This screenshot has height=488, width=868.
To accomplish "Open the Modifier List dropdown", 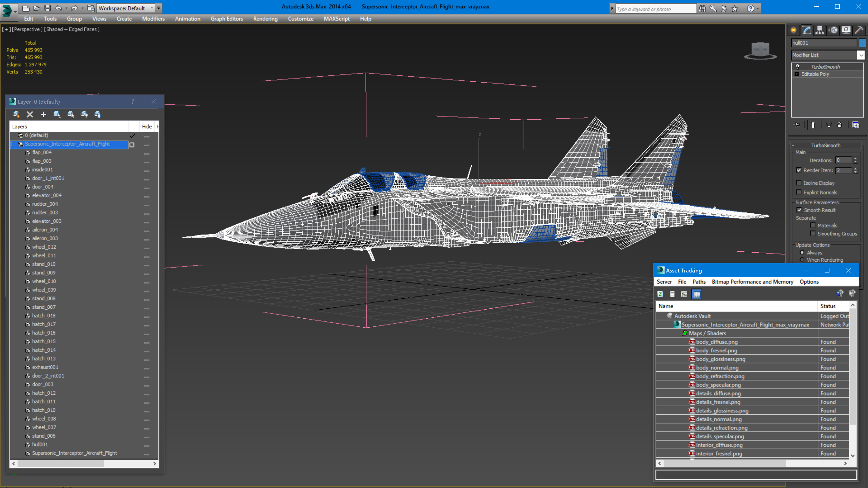I will pos(828,55).
